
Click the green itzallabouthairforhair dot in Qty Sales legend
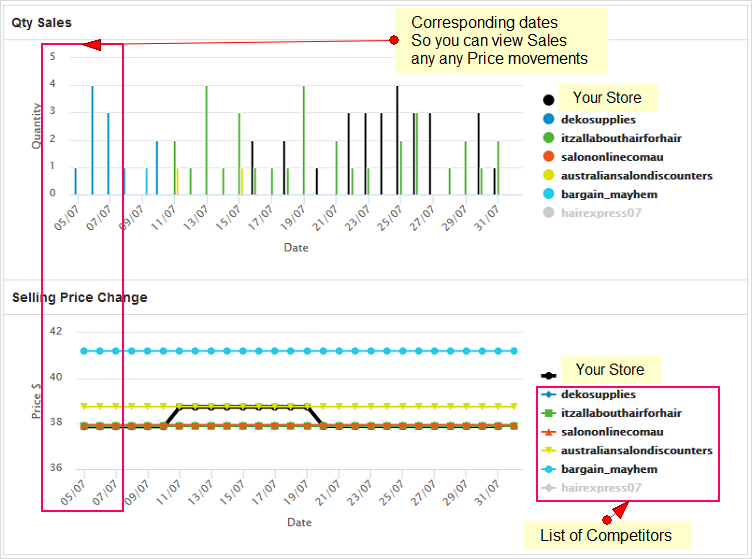548,138
